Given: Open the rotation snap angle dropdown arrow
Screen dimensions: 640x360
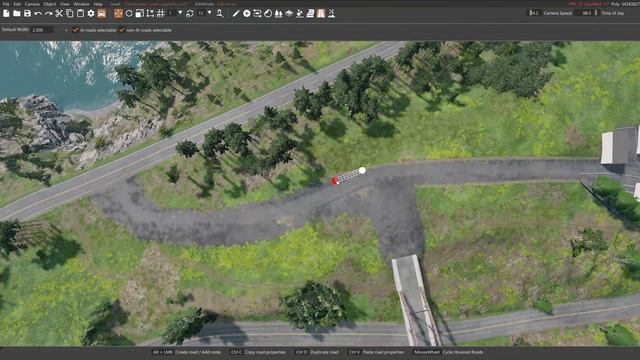Looking at the screenshot, I should pyautogui.click(x=209, y=13).
